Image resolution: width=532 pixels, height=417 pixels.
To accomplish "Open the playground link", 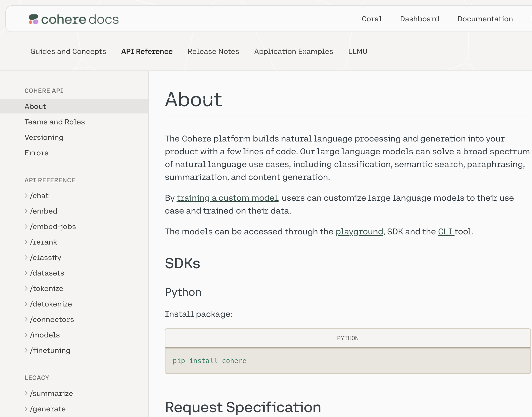I will tap(359, 232).
